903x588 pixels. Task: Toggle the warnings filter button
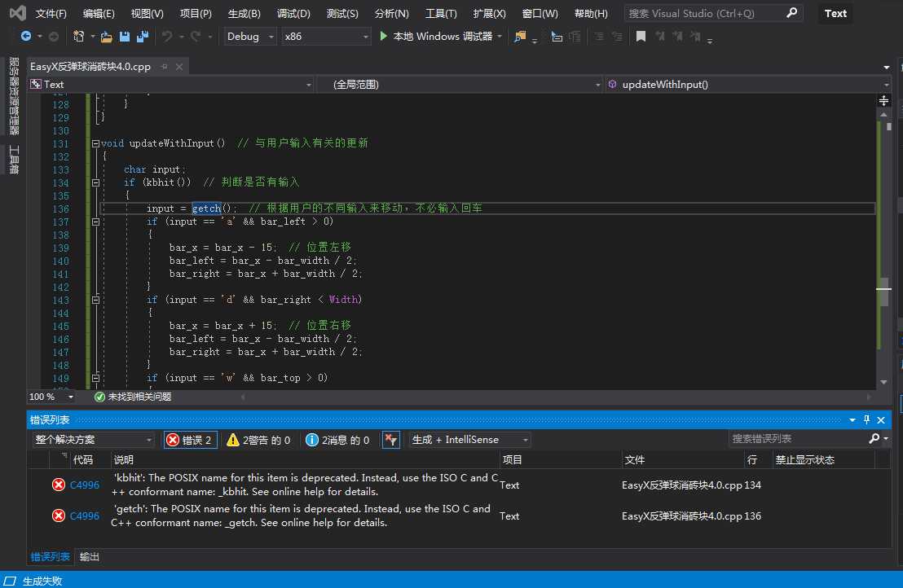tap(258, 440)
